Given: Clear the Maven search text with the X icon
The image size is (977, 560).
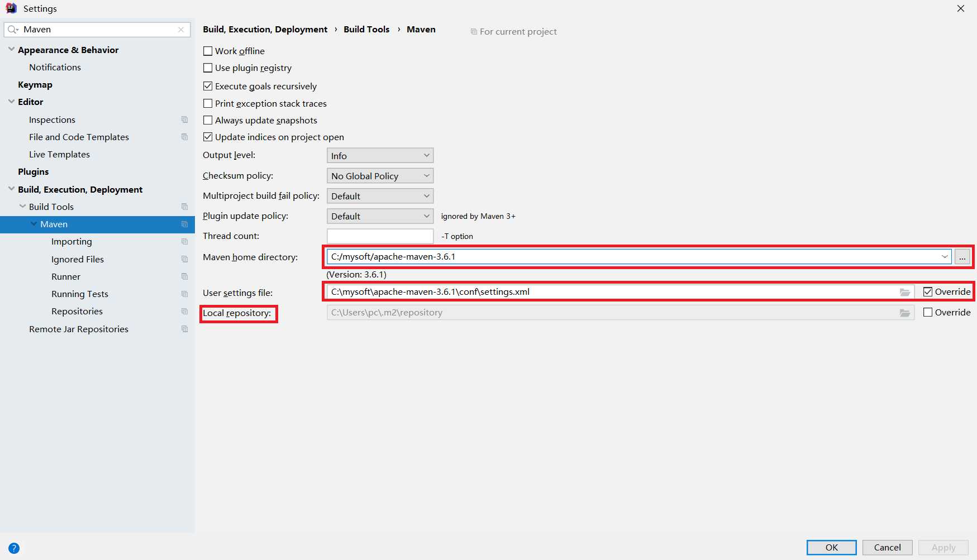Looking at the screenshot, I should 181,30.
